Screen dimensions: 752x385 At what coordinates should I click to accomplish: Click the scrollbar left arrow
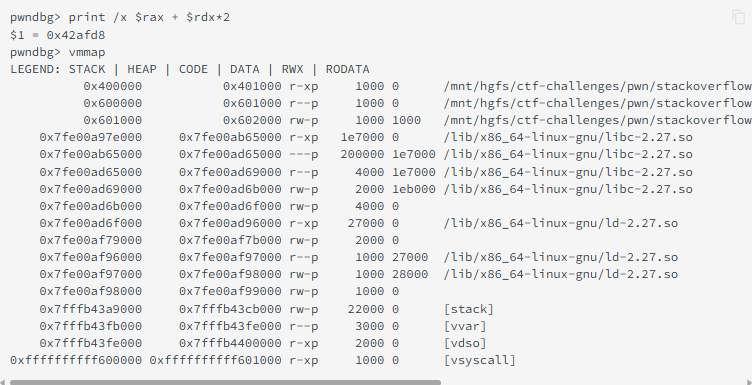[3, 382]
